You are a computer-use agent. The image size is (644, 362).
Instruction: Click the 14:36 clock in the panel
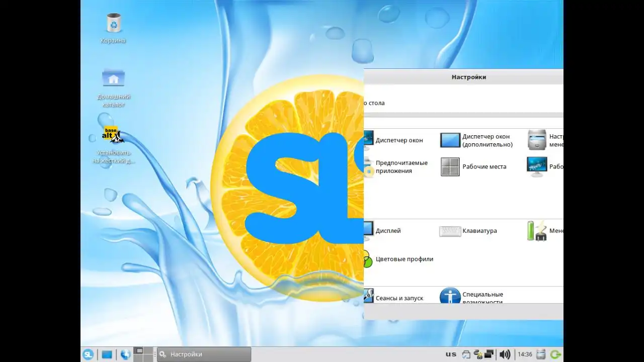(x=525, y=354)
